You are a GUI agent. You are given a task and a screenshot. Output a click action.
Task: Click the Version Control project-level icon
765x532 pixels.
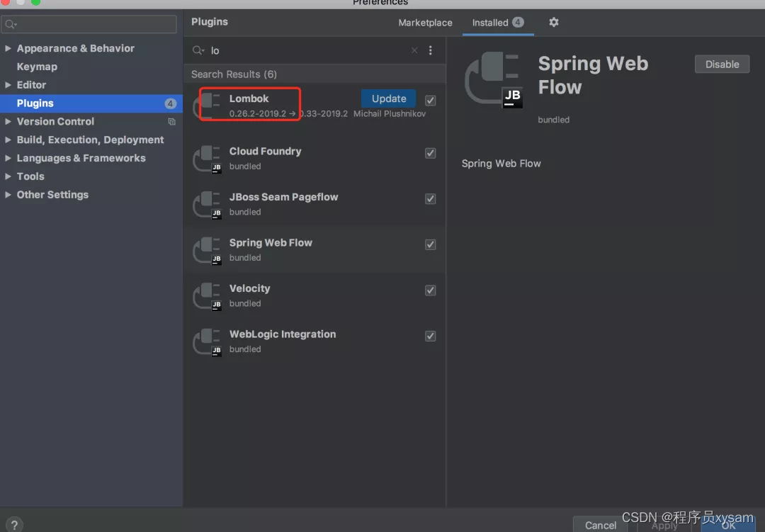(x=171, y=122)
